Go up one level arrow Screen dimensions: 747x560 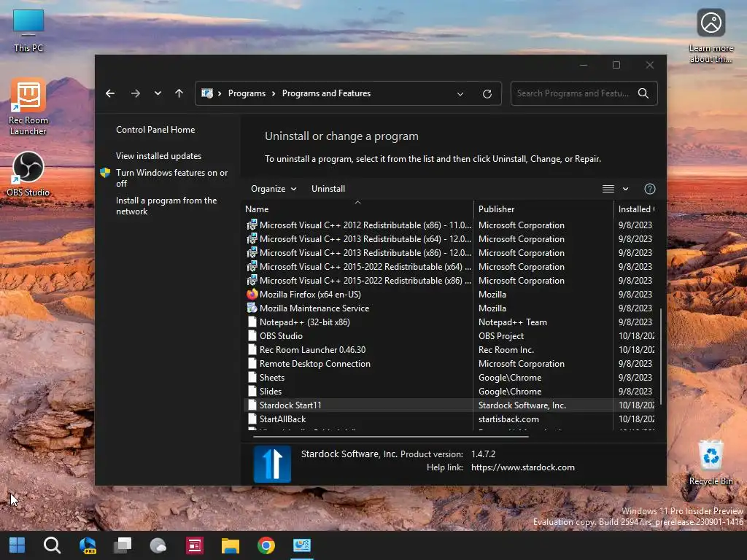[x=179, y=93]
